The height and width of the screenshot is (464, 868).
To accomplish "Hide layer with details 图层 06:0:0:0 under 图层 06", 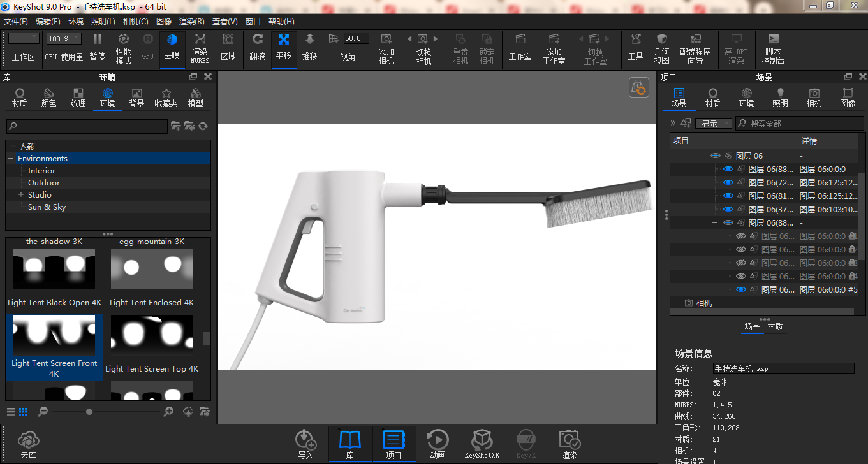I will tap(728, 169).
